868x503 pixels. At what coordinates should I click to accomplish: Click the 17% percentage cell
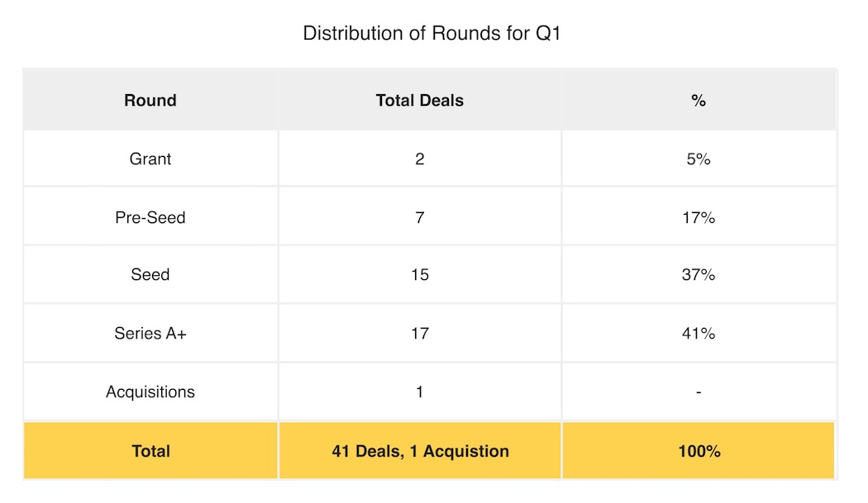click(698, 217)
